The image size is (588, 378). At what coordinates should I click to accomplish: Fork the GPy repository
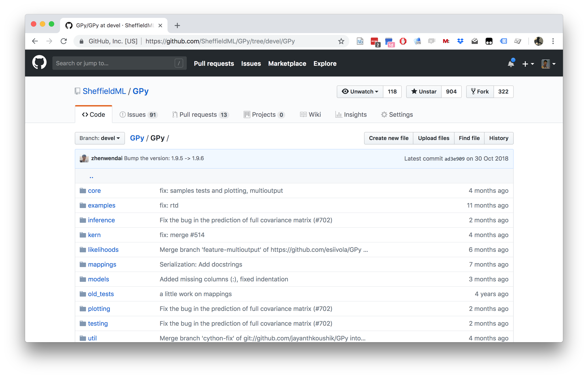[480, 91]
